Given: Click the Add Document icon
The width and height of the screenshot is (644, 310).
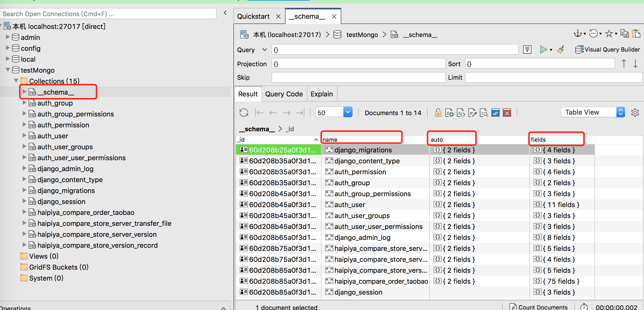Looking at the screenshot, I should 449,113.
